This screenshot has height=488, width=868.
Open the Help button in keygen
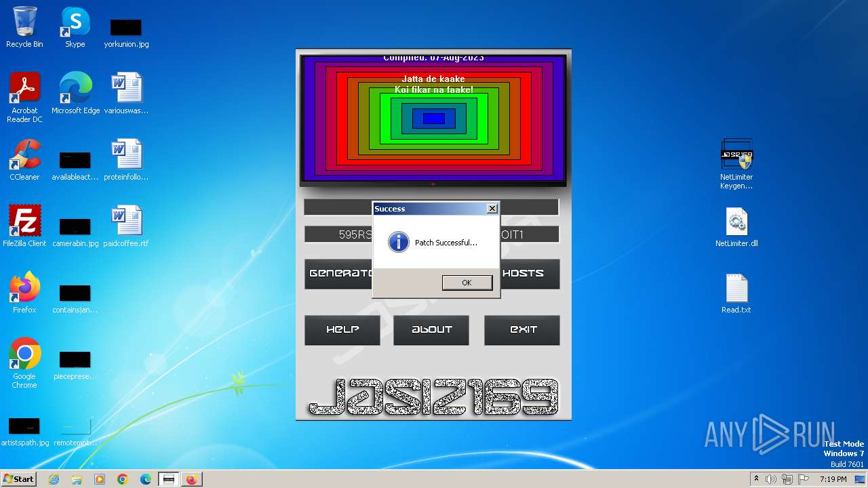[342, 330]
